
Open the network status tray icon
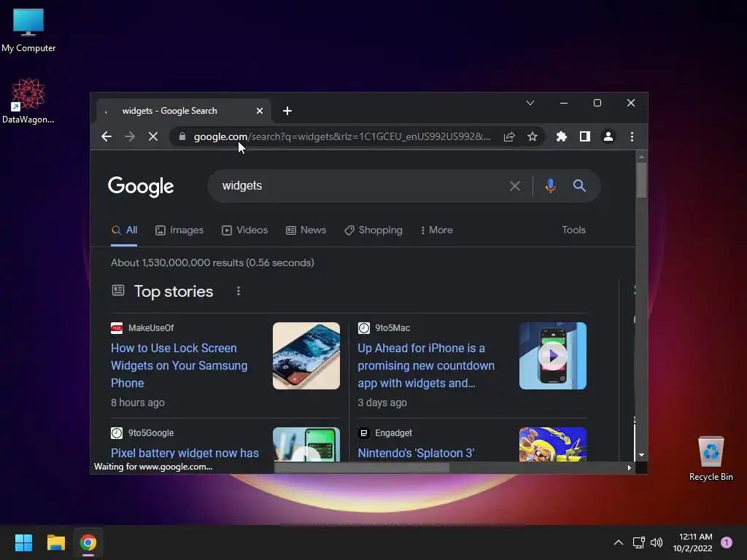(639, 542)
